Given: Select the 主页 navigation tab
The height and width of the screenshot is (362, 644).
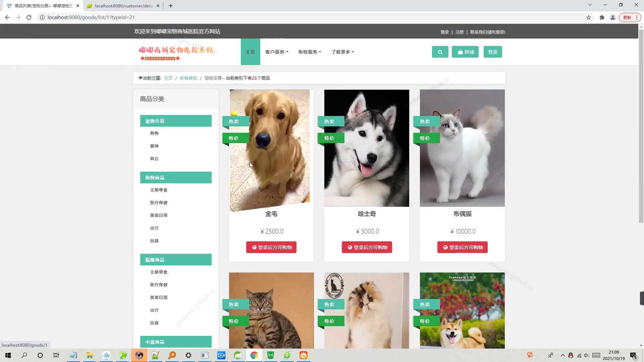Looking at the screenshot, I should click(250, 52).
